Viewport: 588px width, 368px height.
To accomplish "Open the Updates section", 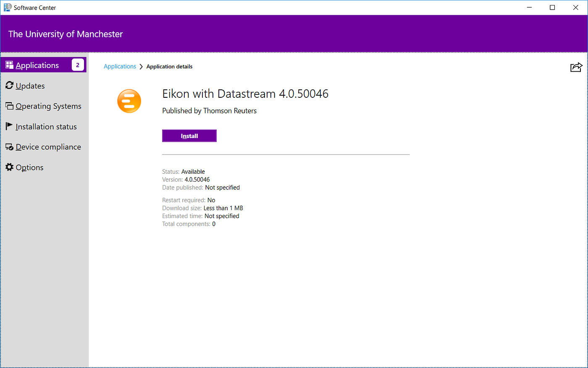I will pyautogui.click(x=44, y=86).
